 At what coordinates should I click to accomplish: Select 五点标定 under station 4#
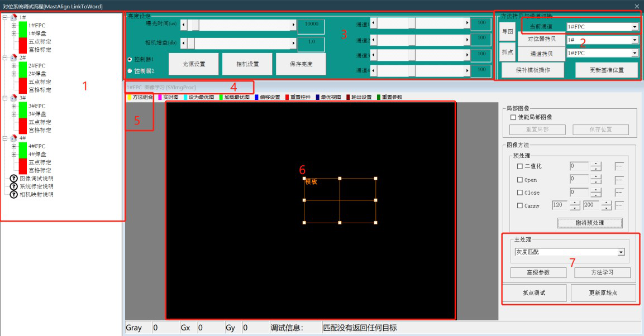click(x=40, y=162)
